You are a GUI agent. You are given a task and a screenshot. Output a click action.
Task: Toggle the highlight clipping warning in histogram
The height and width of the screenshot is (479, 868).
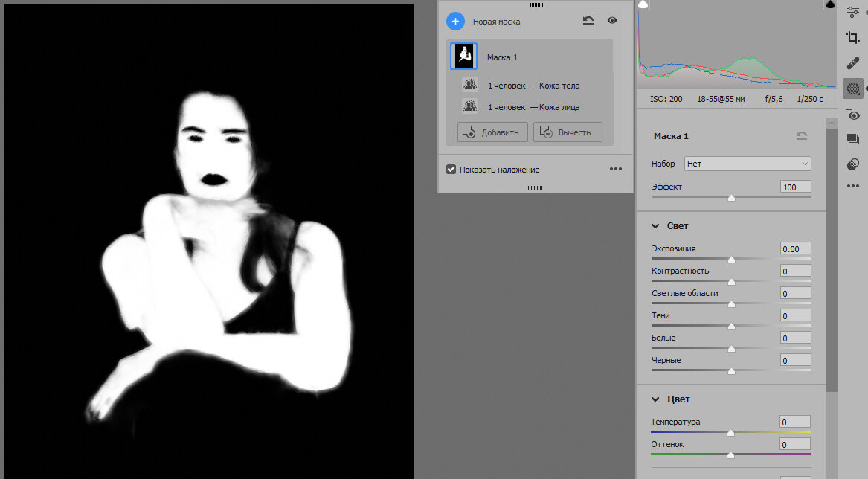(x=830, y=5)
